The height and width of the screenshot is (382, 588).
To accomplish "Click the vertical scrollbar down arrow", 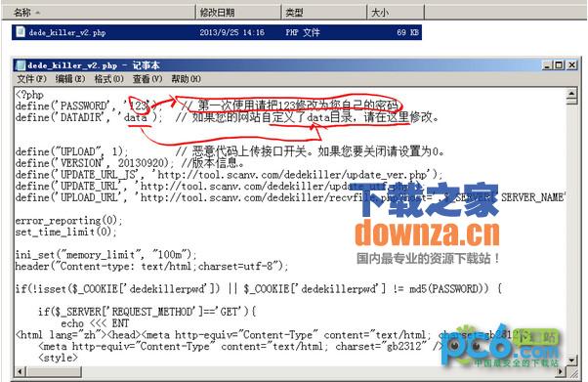I will (x=571, y=361).
